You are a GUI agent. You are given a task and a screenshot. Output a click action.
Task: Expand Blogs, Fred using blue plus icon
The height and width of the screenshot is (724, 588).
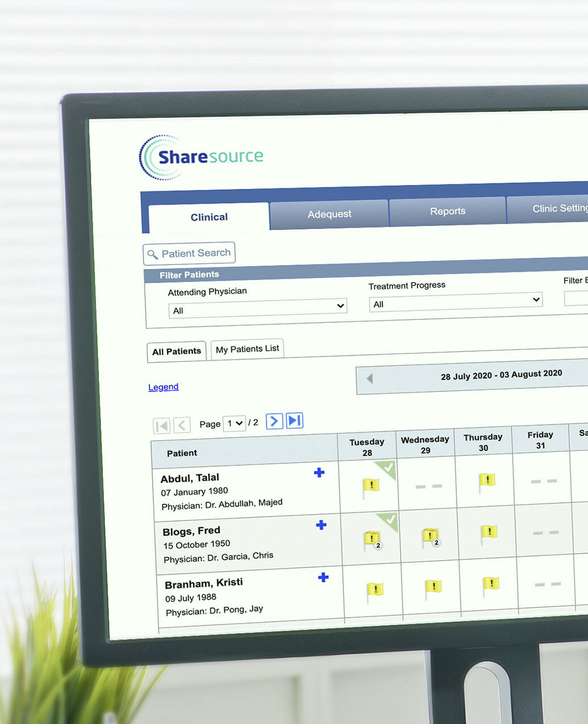pos(321,525)
